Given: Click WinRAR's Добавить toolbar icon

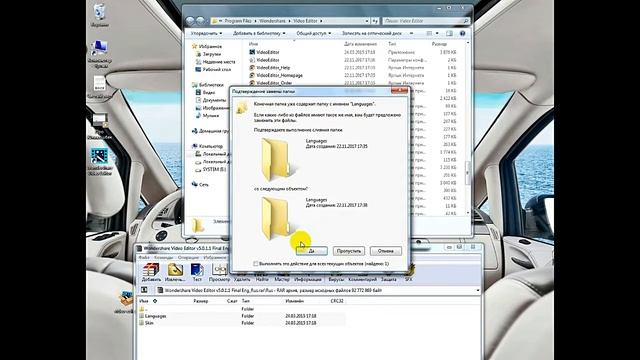Looking at the screenshot, I should pyautogui.click(x=151, y=273).
